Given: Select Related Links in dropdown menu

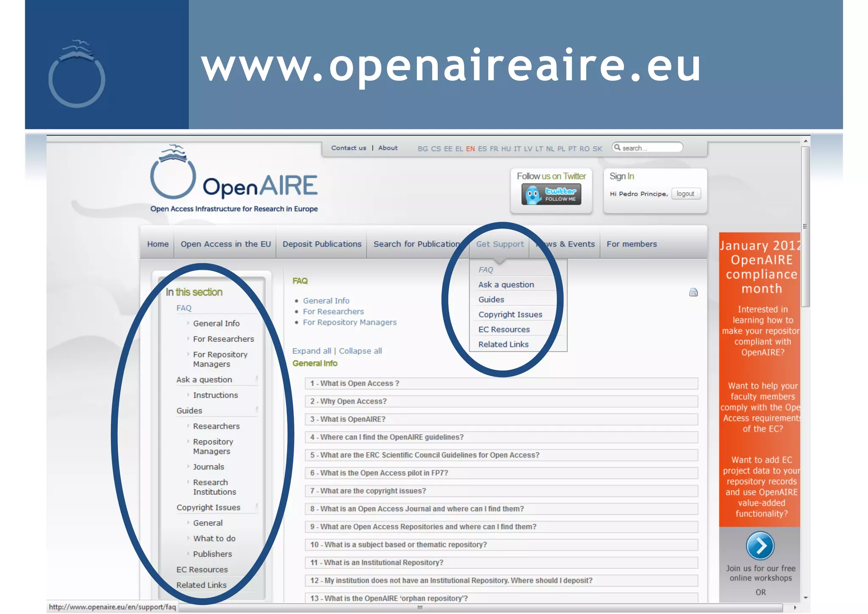Looking at the screenshot, I should 504,344.
